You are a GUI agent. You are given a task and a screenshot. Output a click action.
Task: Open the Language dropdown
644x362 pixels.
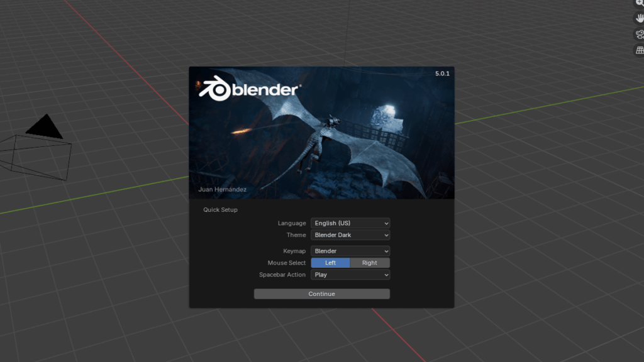[x=350, y=223]
